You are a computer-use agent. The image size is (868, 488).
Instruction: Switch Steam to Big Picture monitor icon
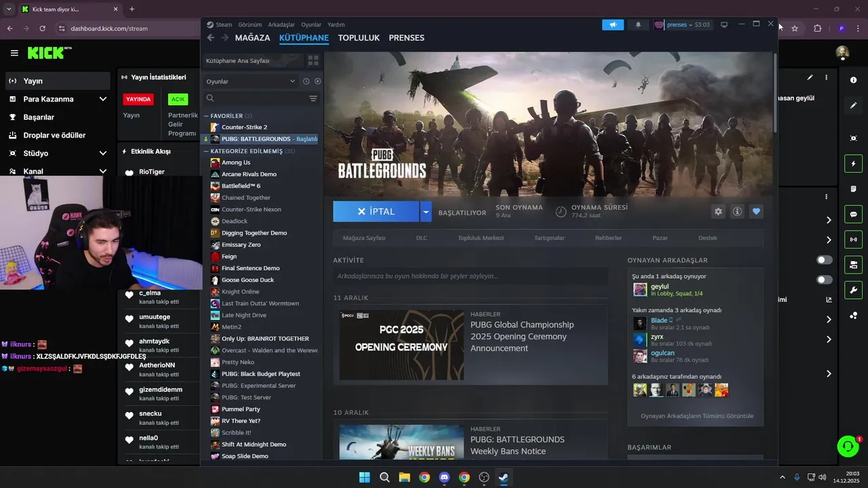pos(724,24)
